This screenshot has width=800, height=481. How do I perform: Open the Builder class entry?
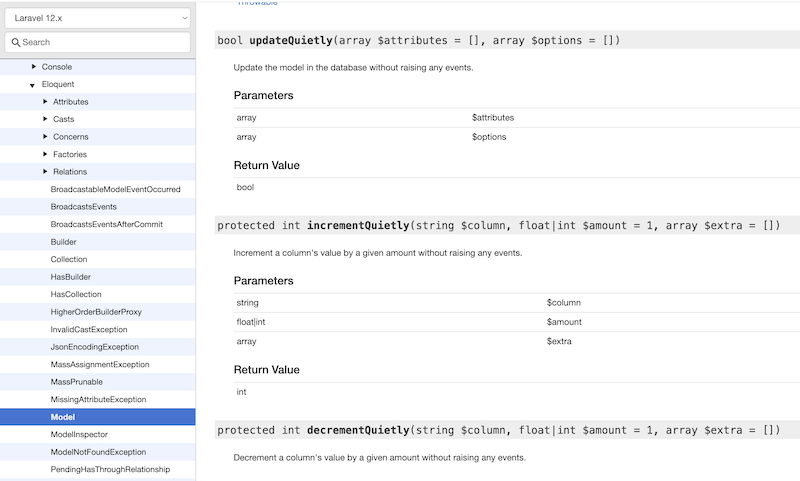(63, 242)
